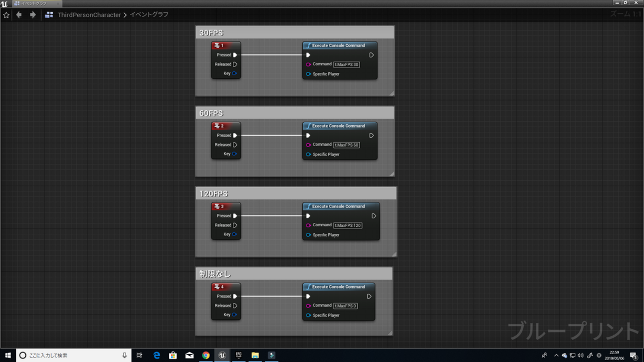
Task: Show hidden system tray icons
Action: pos(556,355)
